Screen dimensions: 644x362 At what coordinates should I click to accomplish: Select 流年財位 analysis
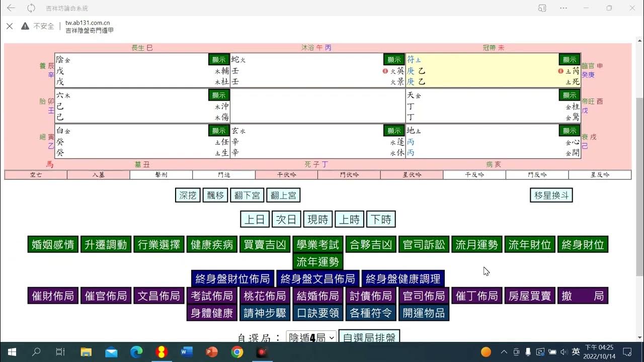(x=530, y=245)
